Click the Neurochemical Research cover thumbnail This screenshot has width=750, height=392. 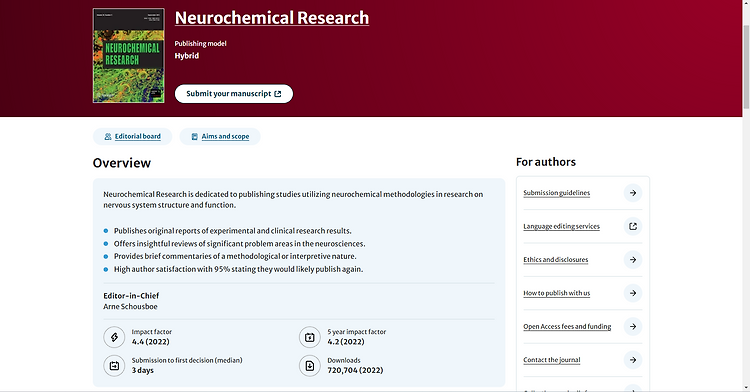(x=129, y=55)
